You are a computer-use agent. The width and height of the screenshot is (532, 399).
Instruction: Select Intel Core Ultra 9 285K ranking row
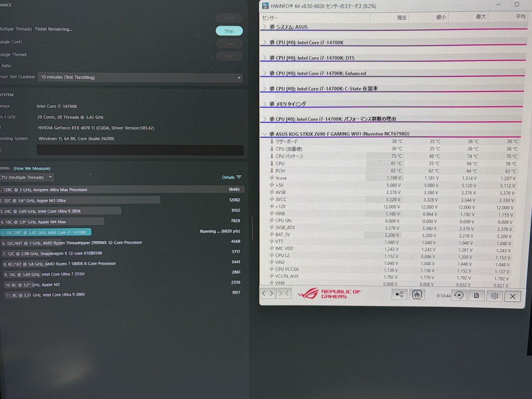[x=122, y=211]
